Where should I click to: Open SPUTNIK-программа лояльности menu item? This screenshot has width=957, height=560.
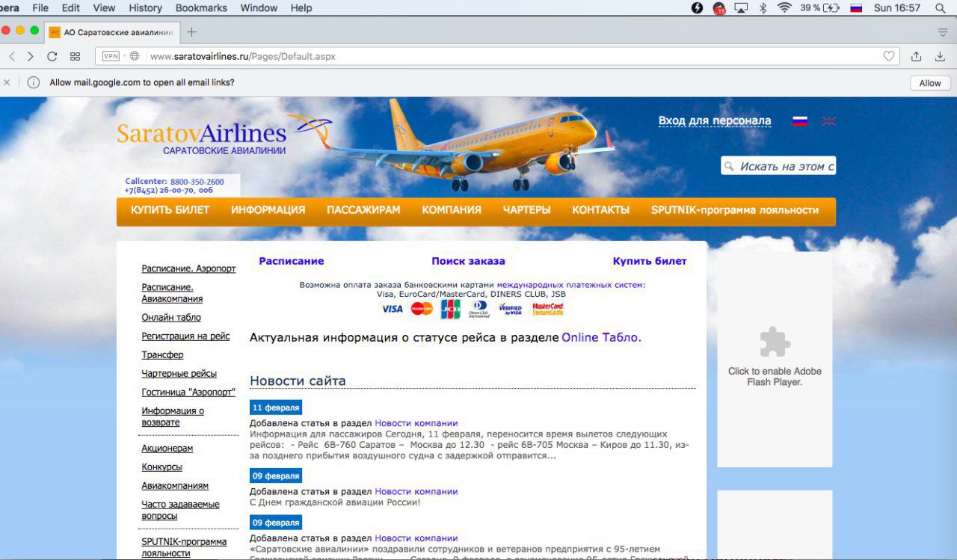(735, 210)
